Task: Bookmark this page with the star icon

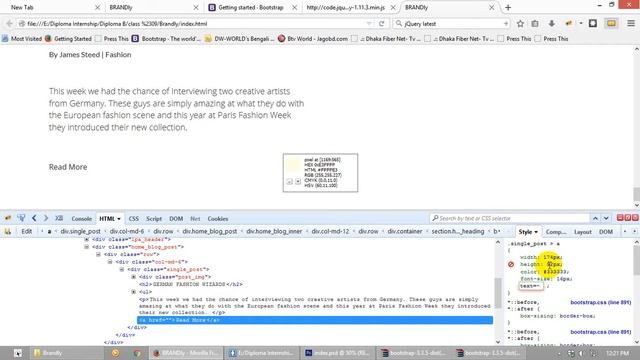Action: [520, 24]
